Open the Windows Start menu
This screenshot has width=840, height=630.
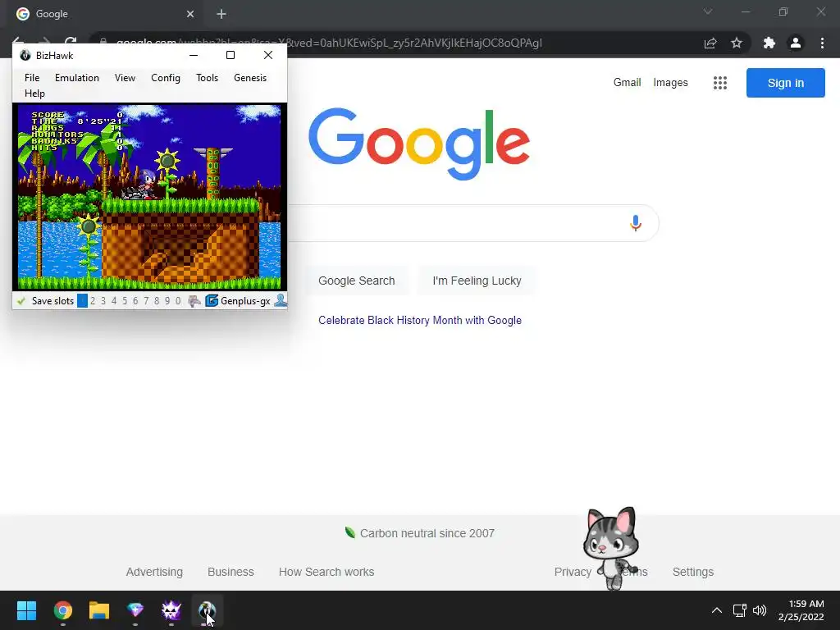click(26, 610)
